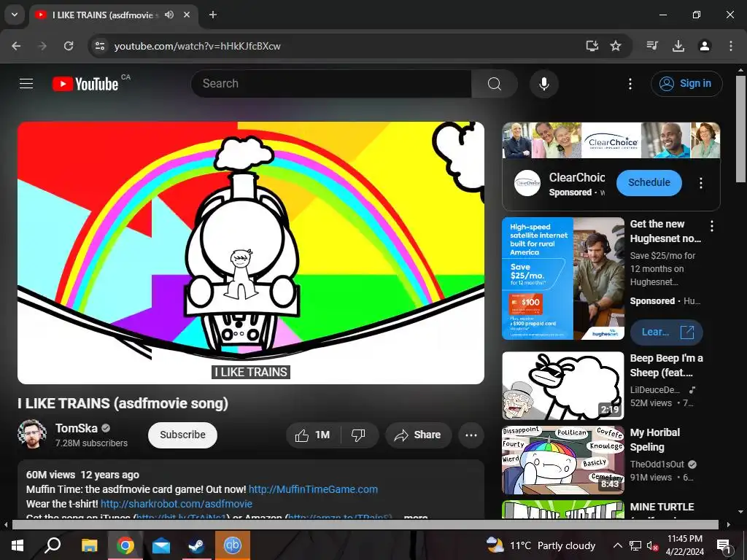Like the video with thumbs up
The image size is (747, 560).
pos(313,435)
